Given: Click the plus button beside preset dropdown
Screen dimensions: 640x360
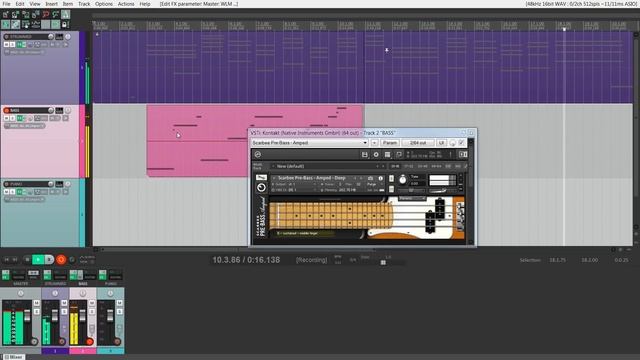Looking at the screenshot, I should (374, 143).
